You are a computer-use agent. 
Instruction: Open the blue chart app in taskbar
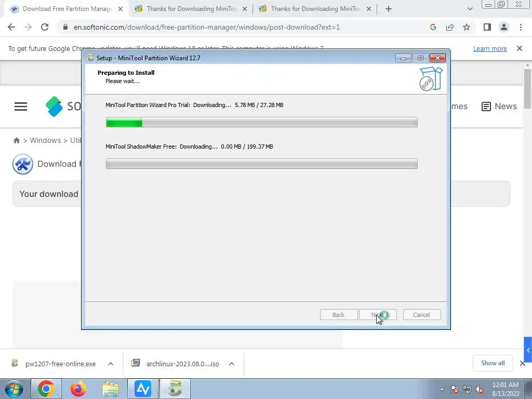[x=143, y=389]
